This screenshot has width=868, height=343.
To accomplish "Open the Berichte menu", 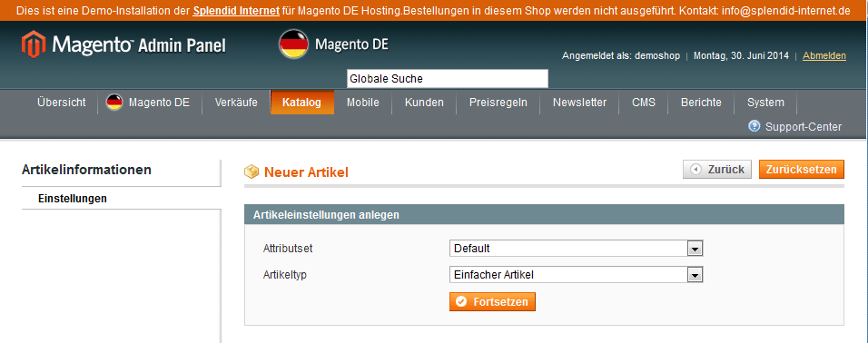I will coord(701,103).
